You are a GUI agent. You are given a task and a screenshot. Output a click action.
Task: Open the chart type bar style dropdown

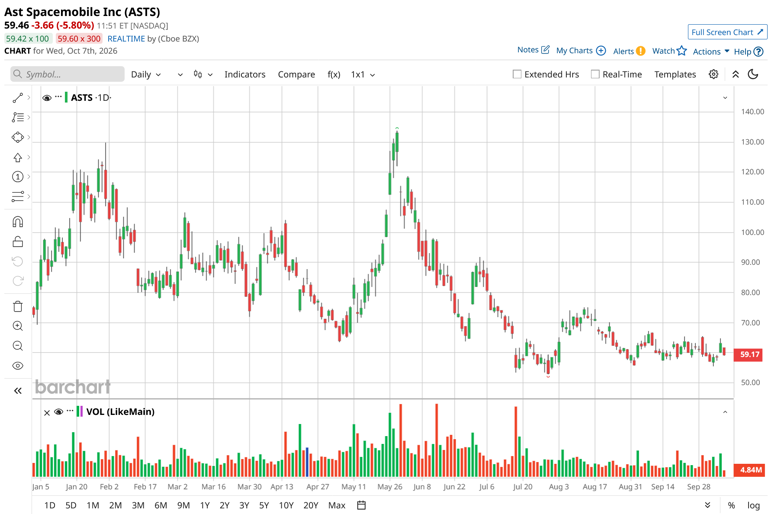[203, 74]
